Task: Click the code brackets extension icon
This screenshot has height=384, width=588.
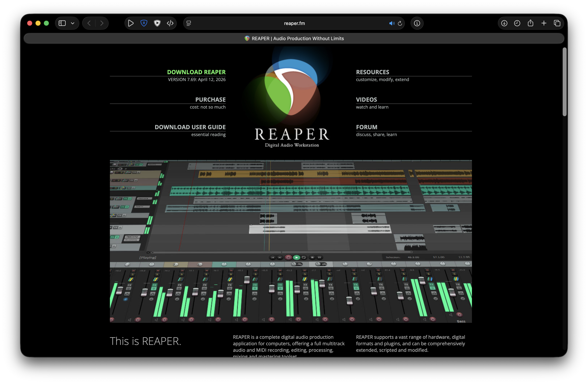Action: (x=170, y=23)
